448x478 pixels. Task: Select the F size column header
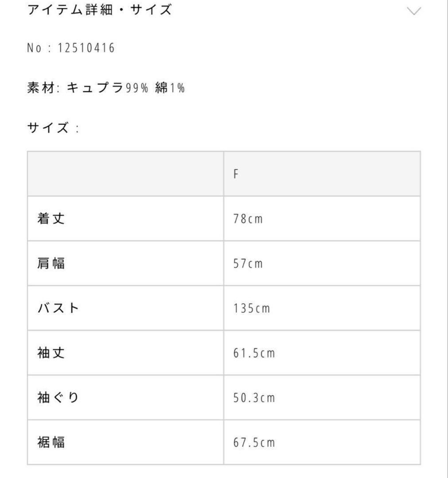click(236, 174)
